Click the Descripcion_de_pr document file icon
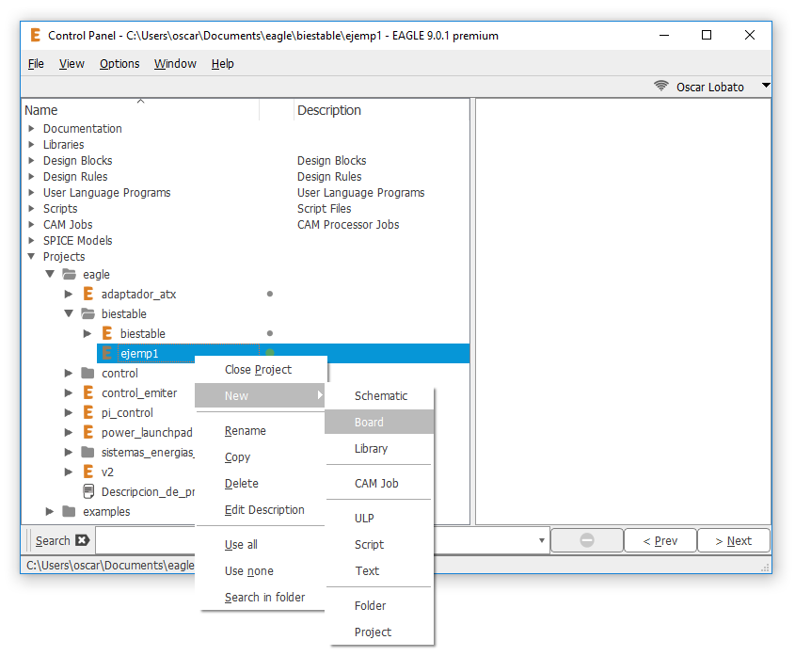 point(88,492)
